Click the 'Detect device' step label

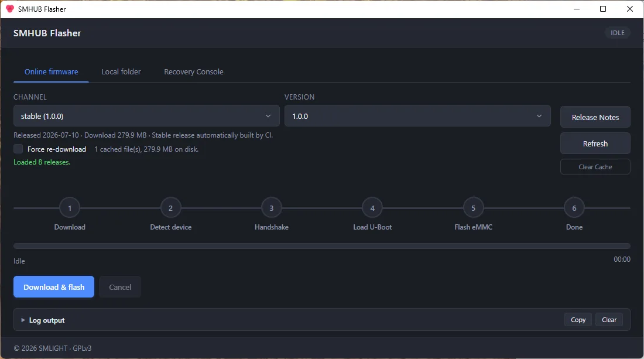(170, 227)
